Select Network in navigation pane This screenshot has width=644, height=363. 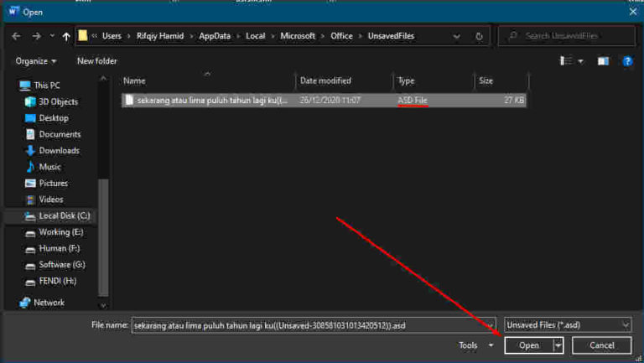click(x=42, y=303)
